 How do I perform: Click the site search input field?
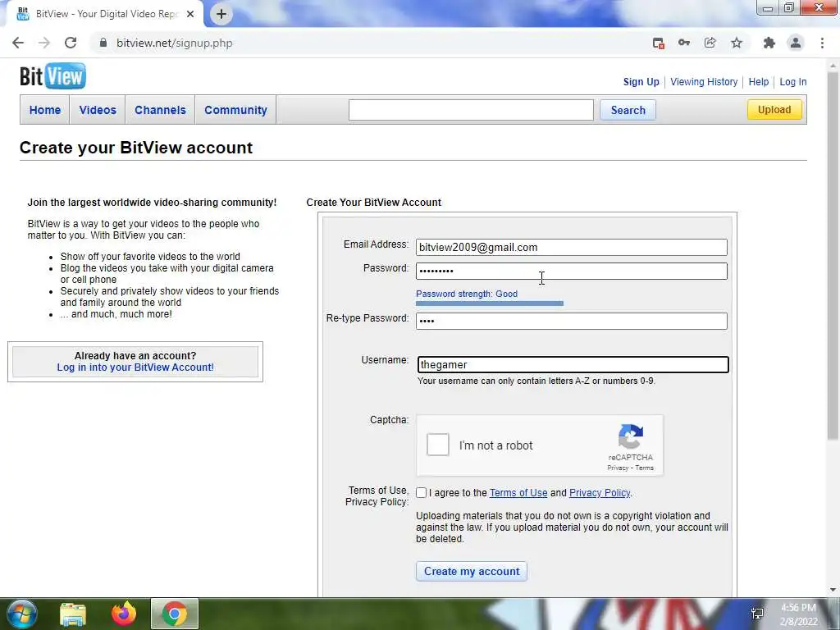click(471, 110)
